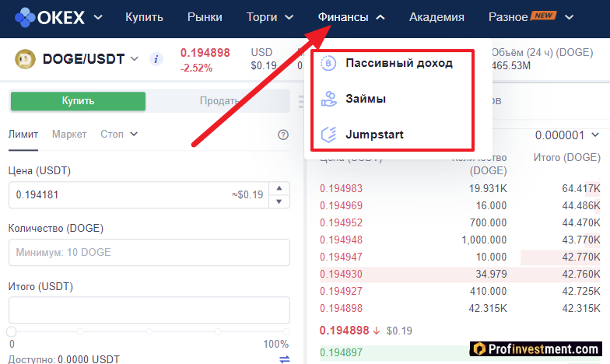Expand the Разное menu chevron
This screenshot has height=364, width=610.
570,17
